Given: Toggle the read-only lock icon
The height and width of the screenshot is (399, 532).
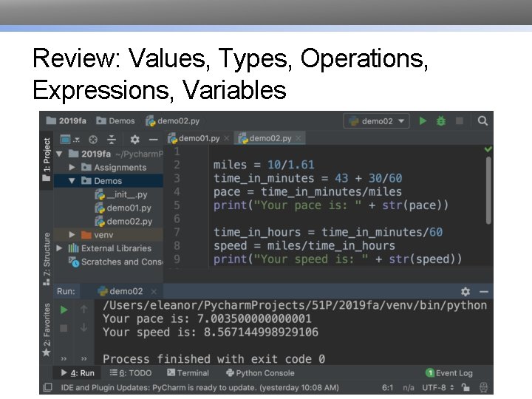Looking at the screenshot, I should point(465,387).
